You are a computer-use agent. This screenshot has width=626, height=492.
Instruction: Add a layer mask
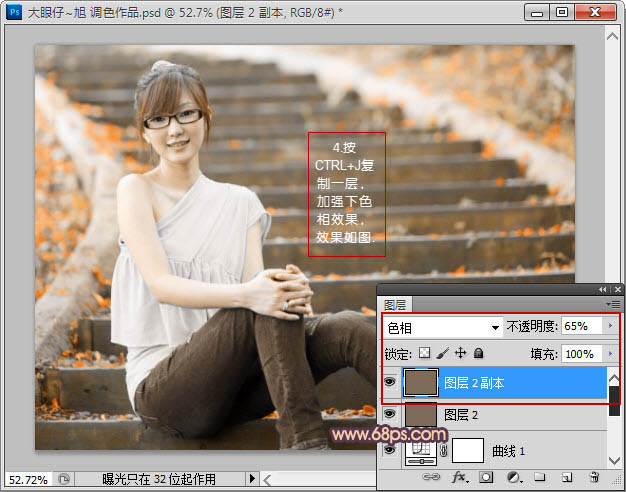point(488,478)
